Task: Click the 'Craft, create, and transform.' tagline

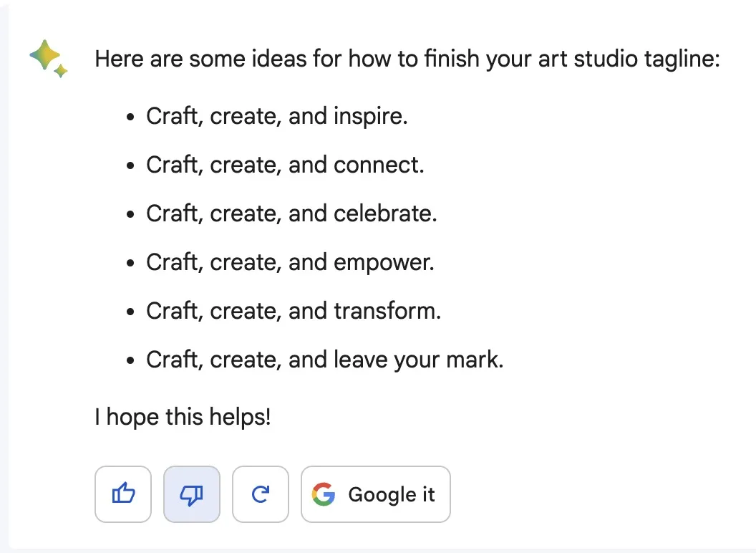Action: [x=294, y=311]
